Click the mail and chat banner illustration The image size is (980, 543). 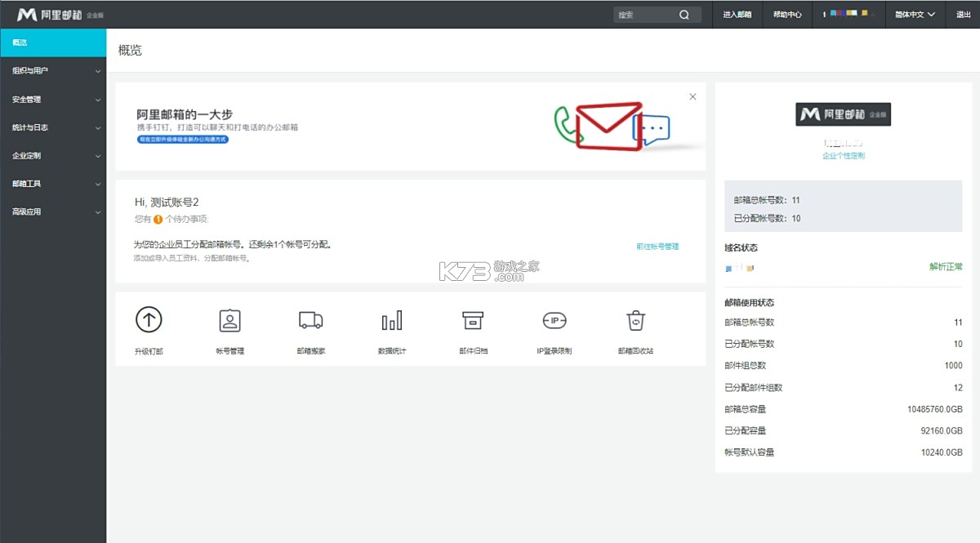coord(612,127)
